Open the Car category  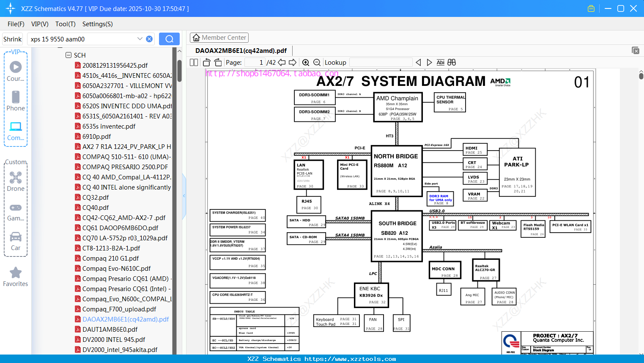coord(16,241)
